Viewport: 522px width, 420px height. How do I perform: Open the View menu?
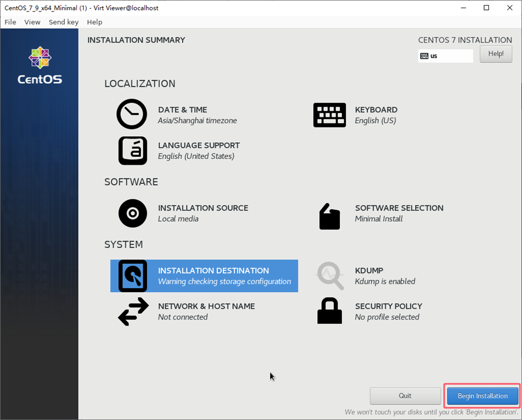tap(32, 22)
